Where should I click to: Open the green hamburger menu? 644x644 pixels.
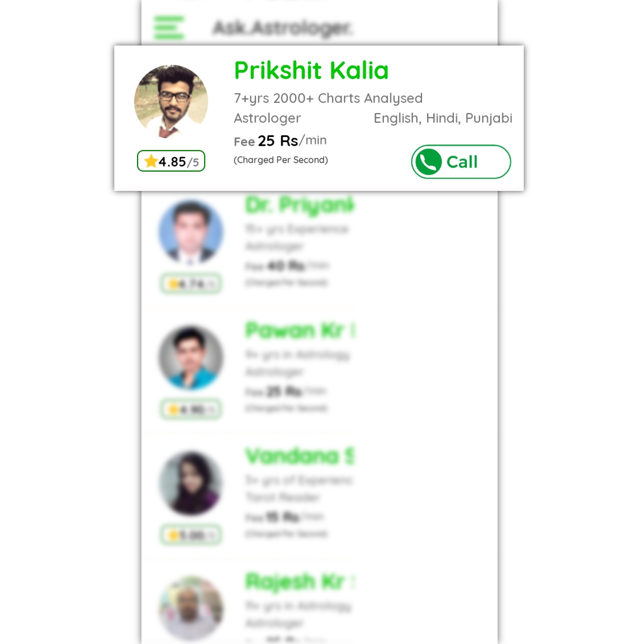point(169,28)
